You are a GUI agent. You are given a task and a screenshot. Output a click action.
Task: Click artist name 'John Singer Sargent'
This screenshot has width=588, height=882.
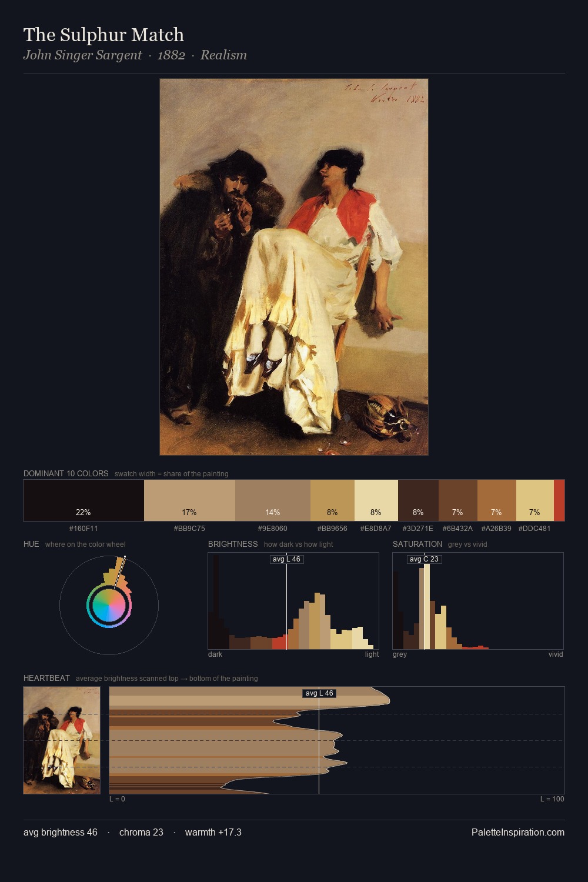(82, 55)
